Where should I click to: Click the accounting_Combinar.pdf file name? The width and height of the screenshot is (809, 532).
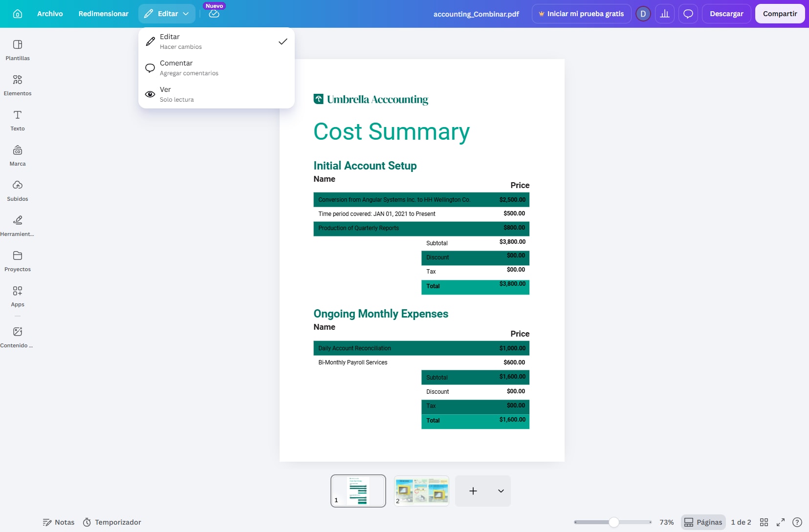[x=476, y=14]
